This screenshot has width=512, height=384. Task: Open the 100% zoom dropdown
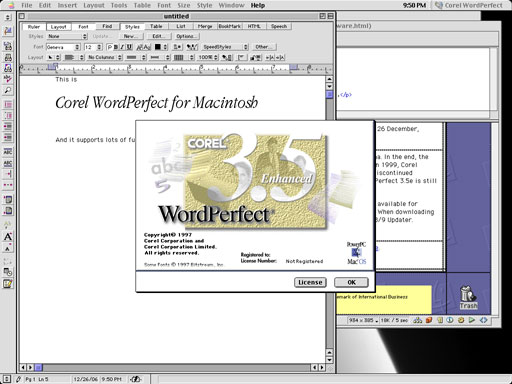point(208,57)
